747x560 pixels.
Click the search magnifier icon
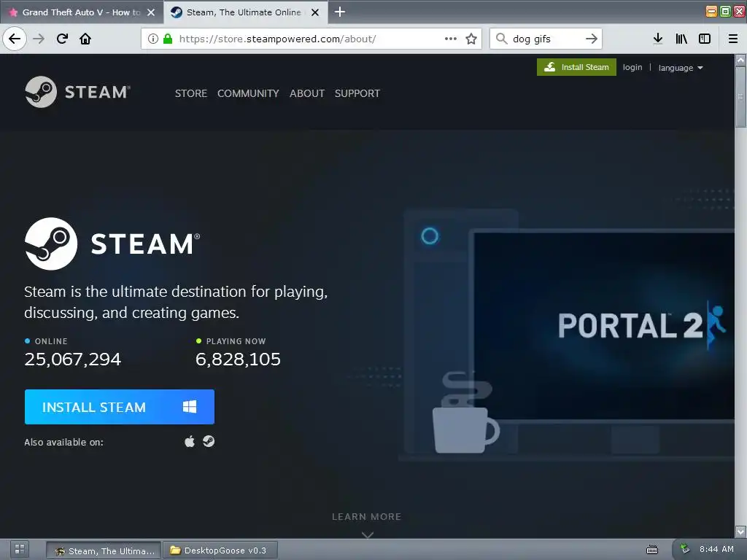click(501, 39)
